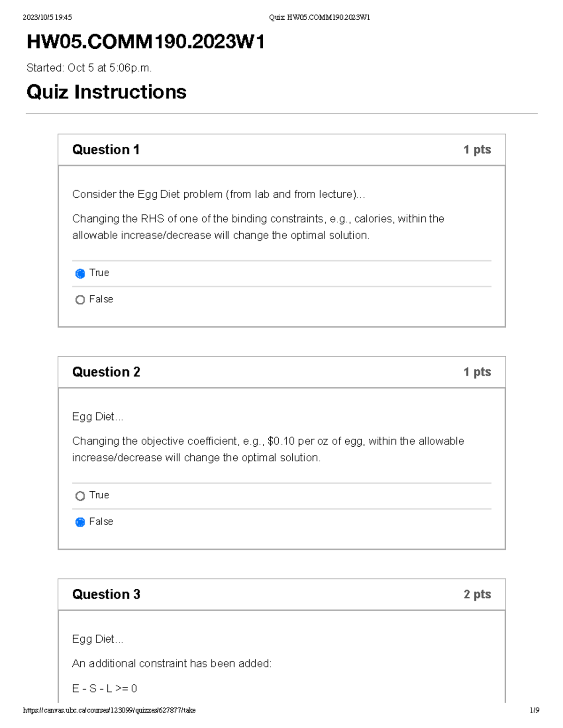Select True for Question 2
The image size is (563, 728).
80,495
